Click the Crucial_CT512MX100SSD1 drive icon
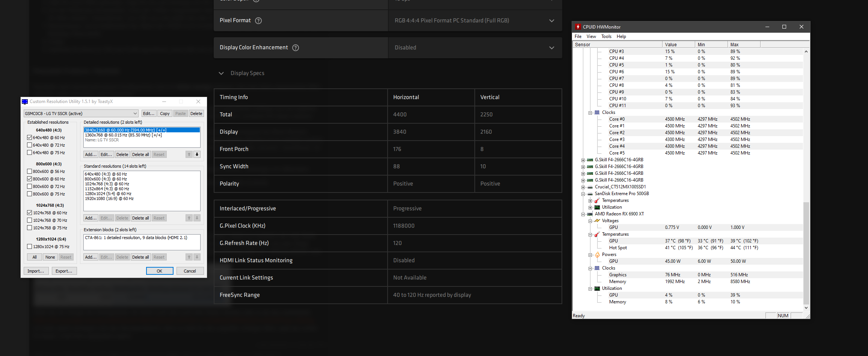868x356 pixels. click(590, 187)
